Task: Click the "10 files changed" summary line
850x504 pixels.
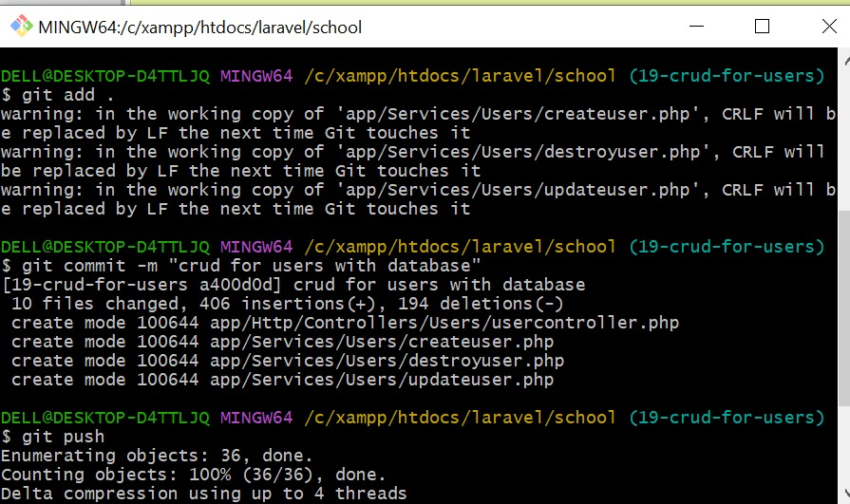Action: (288, 304)
